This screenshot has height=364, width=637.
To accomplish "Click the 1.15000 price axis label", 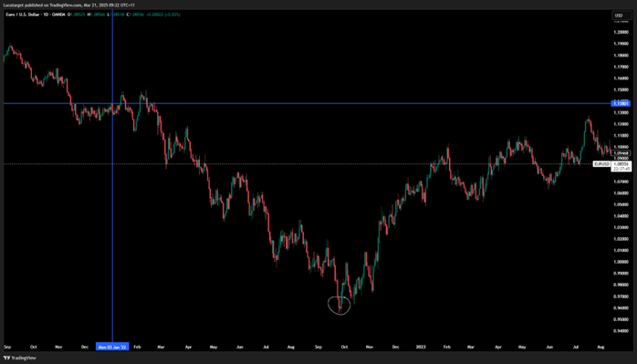I will tap(621, 89).
